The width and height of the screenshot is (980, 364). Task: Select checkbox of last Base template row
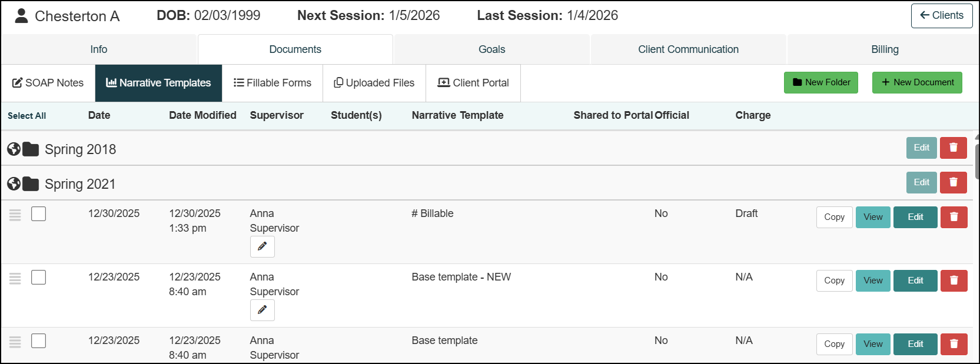(x=39, y=341)
